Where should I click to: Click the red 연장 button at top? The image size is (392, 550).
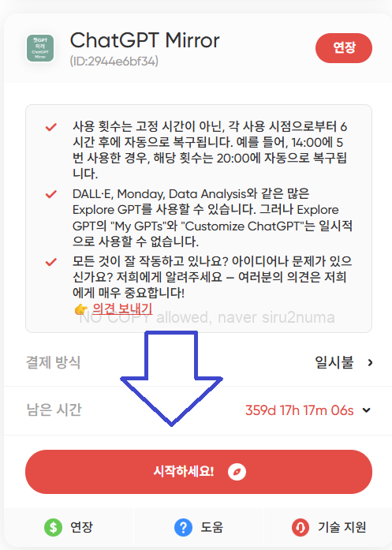(344, 48)
